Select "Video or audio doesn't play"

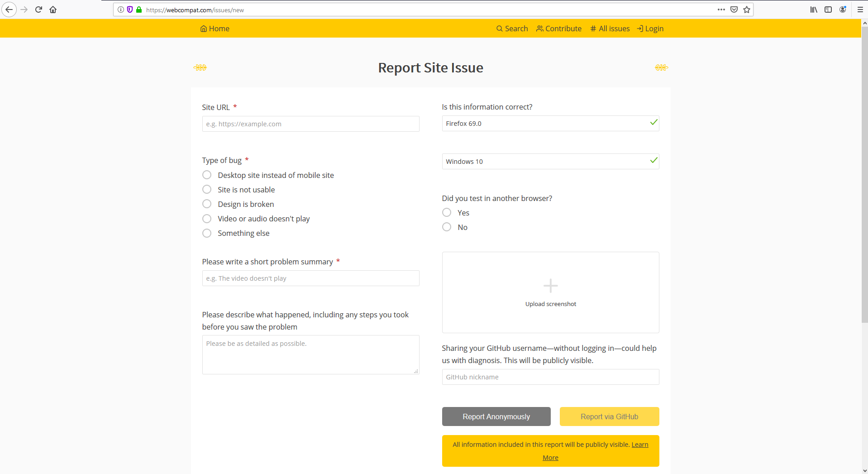click(x=207, y=218)
